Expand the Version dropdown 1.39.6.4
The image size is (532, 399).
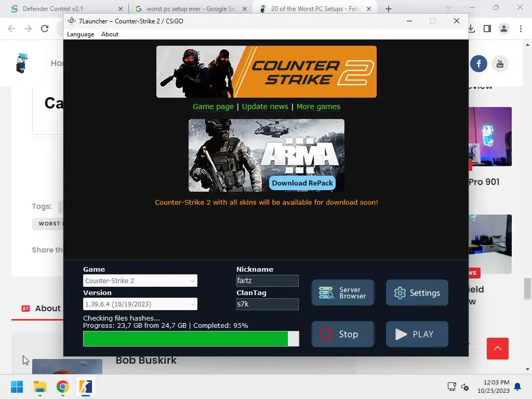pos(140,304)
